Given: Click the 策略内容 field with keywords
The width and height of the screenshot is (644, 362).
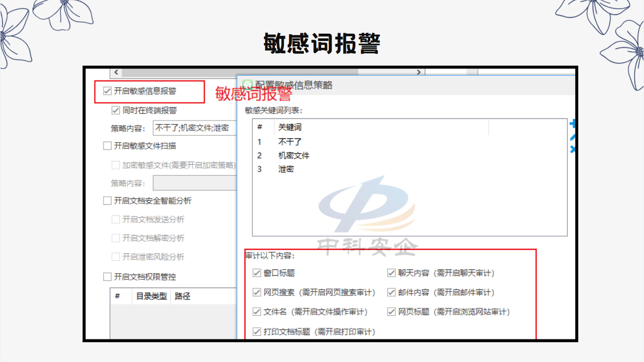Looking at the screenshot, I should [x=195, y=128].
